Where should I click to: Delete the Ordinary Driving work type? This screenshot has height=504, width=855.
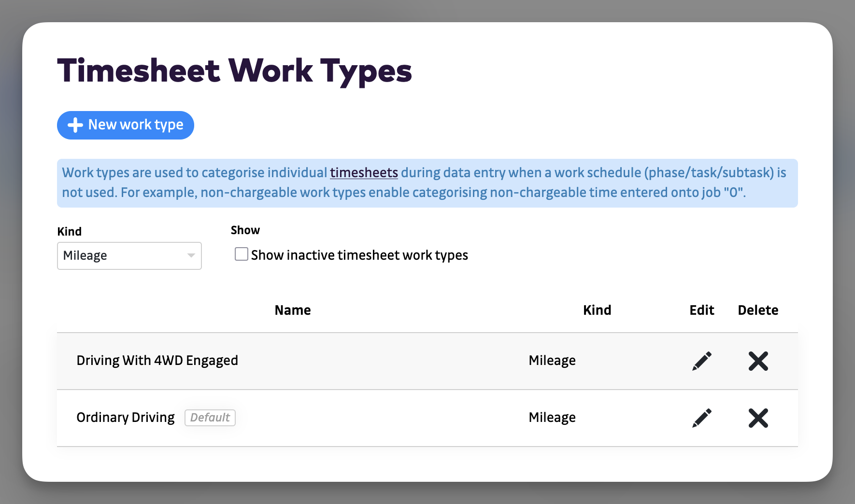tap(758, 418)
